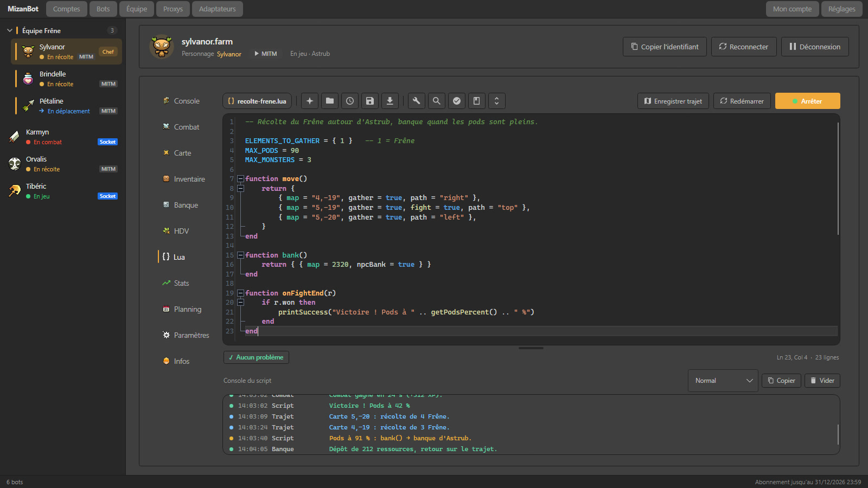Create a new script with the sparkle icon
Image resolution: width=868 pixels, height=488 pixels.
[310, 101]
